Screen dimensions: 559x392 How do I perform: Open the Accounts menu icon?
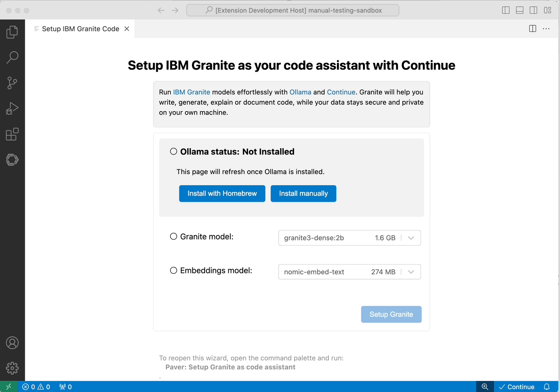point(12,342)
